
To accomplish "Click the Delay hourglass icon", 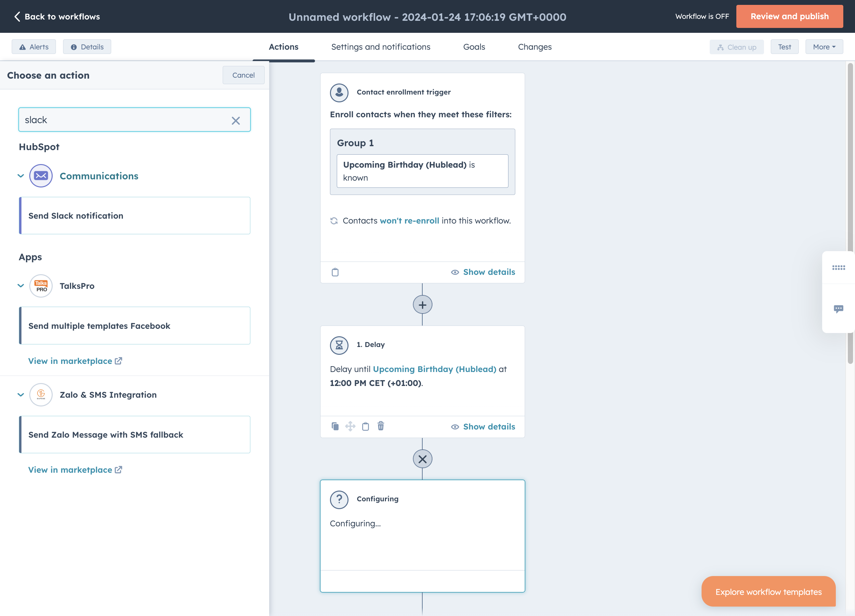I will (339, 345).
